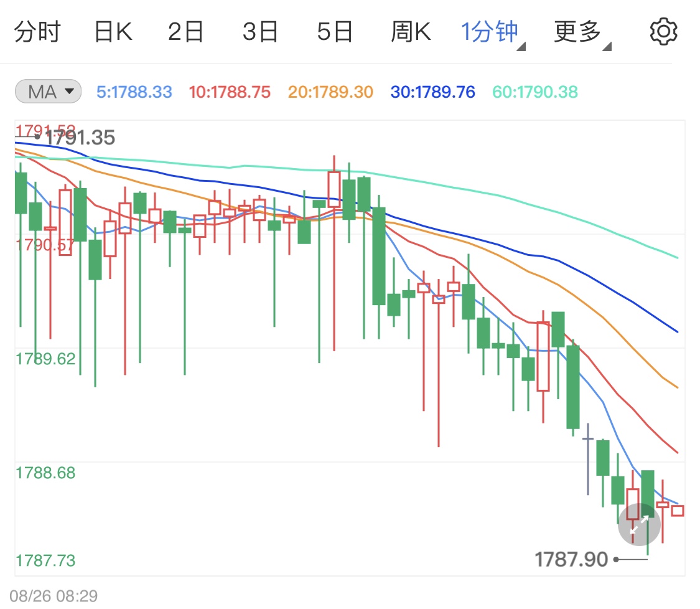
Task: Switch to 分时 intraday tab
Action: click(x=37, y=32)
